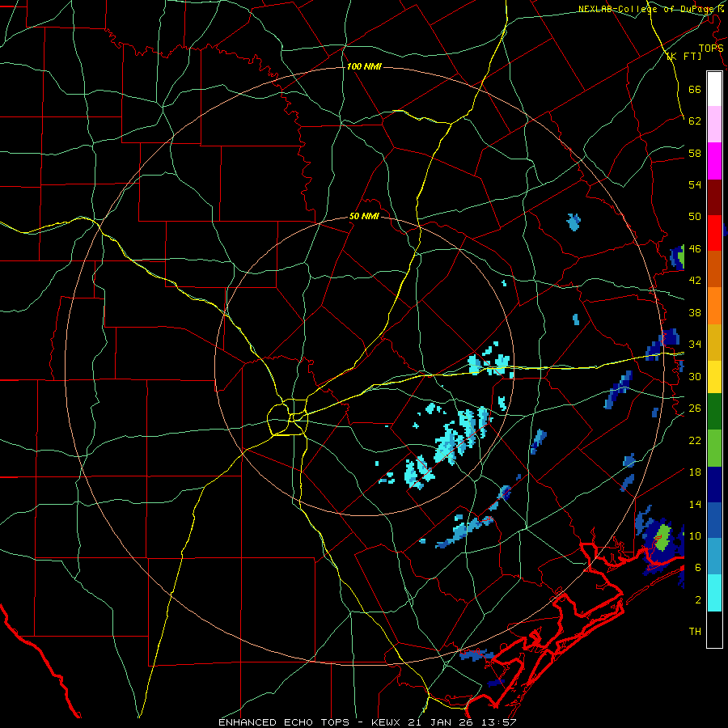This screenshot has width=728, height=728.
Task: Click the dark red 54 kft legend swatch
Action: (x=714, y=197)
